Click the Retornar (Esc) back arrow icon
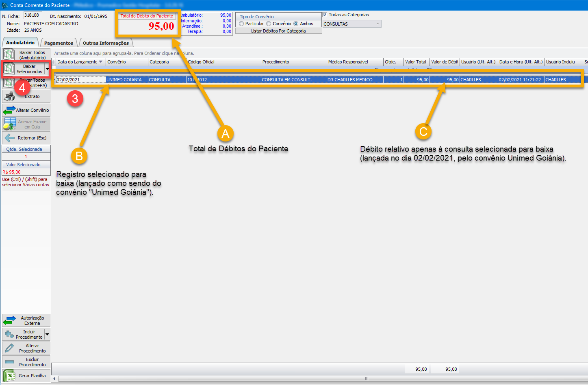This screenshot has width=588, height=385. [9, 138]
